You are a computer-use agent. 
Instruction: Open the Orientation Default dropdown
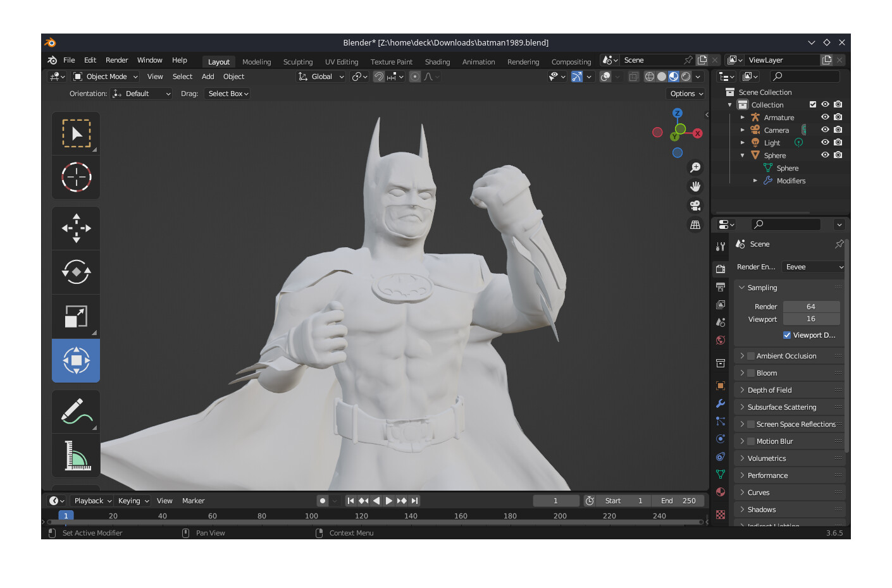142,94
